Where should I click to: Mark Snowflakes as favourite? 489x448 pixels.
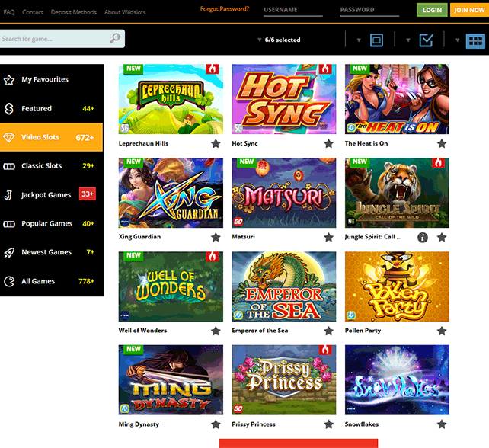(x=442, y=424)
